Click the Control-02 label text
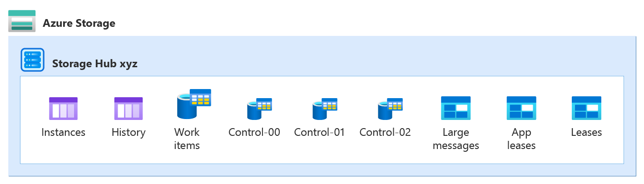Image resolution: width=644 pixels, height=184 pixels. tap(385, 133)
